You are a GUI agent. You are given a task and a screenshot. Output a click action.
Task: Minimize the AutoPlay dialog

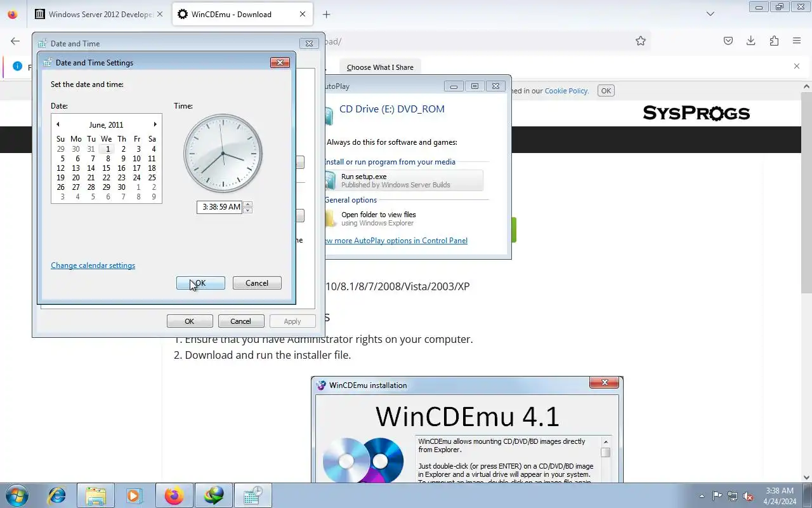(453, 86)
